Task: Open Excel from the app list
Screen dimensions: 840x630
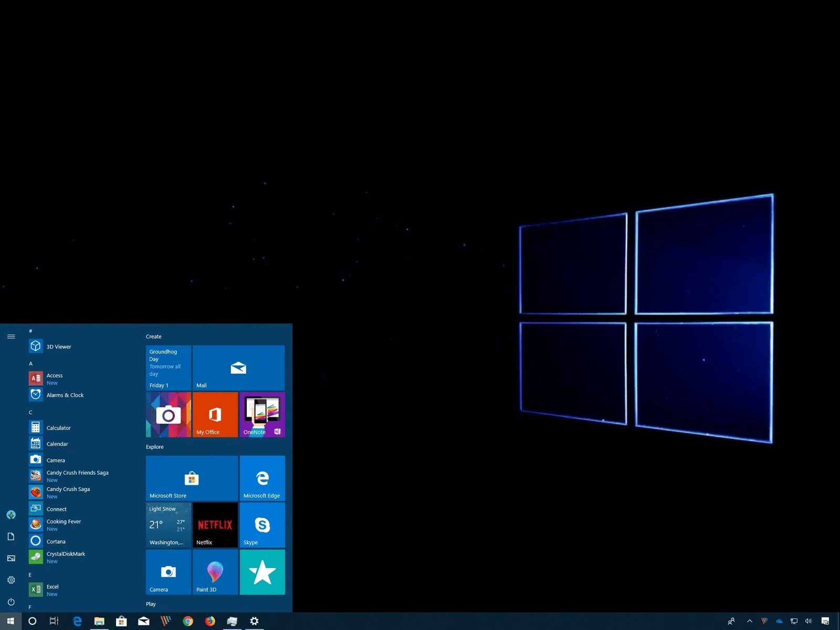Action: tap(79, 590)
